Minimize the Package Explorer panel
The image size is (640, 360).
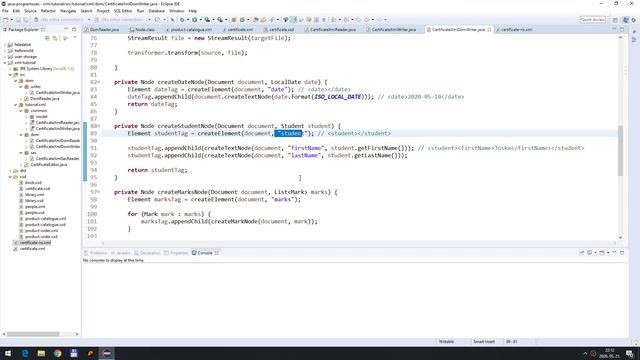click(x=66, y=29)
